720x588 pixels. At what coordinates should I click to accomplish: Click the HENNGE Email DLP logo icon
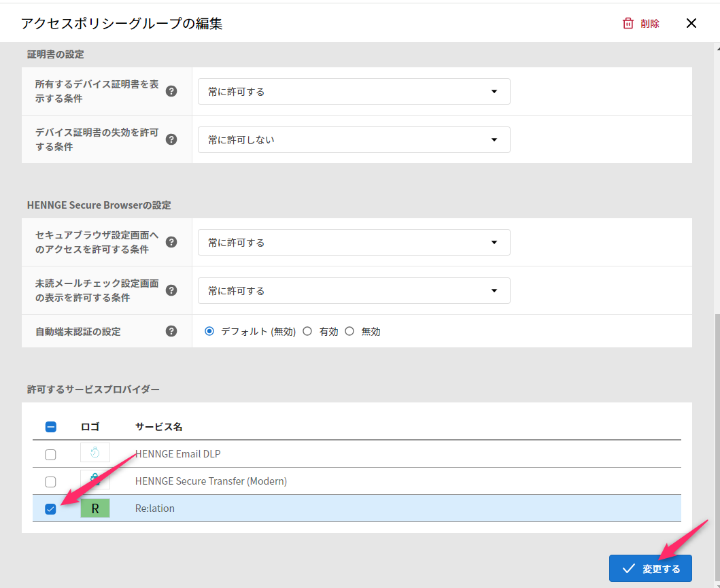tap(95, 453)
